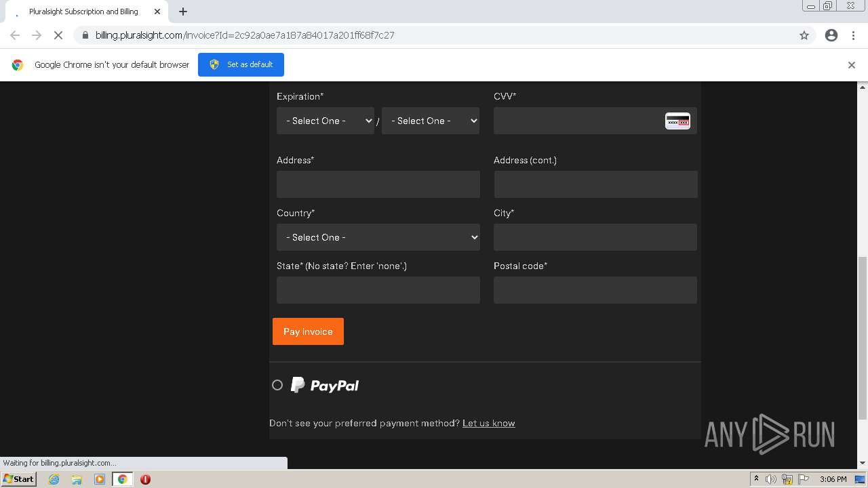Click the Pay invoice button
This screenshot has width=868, height=488.
click(308, 331)
